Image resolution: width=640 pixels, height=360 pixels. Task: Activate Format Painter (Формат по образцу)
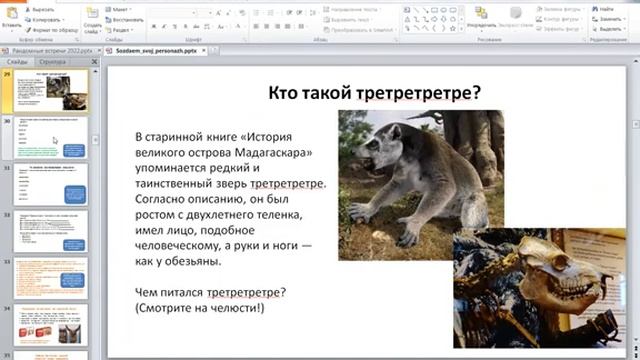click(x=51, y=30)
